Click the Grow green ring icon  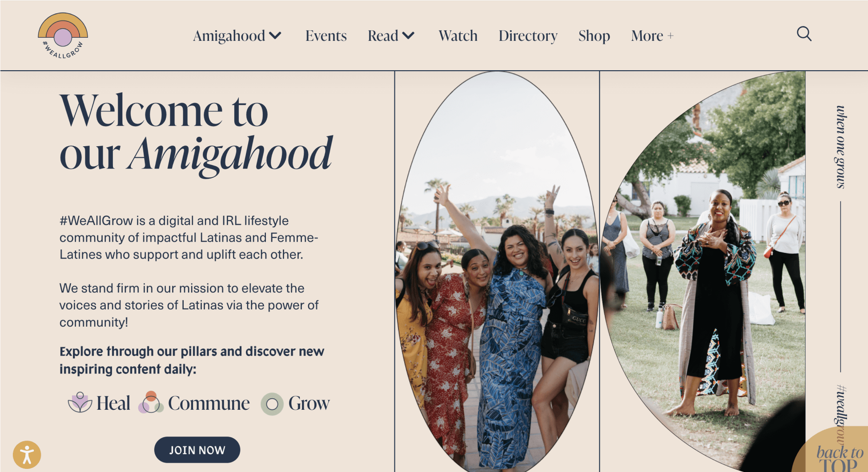(x=272, y=404)
